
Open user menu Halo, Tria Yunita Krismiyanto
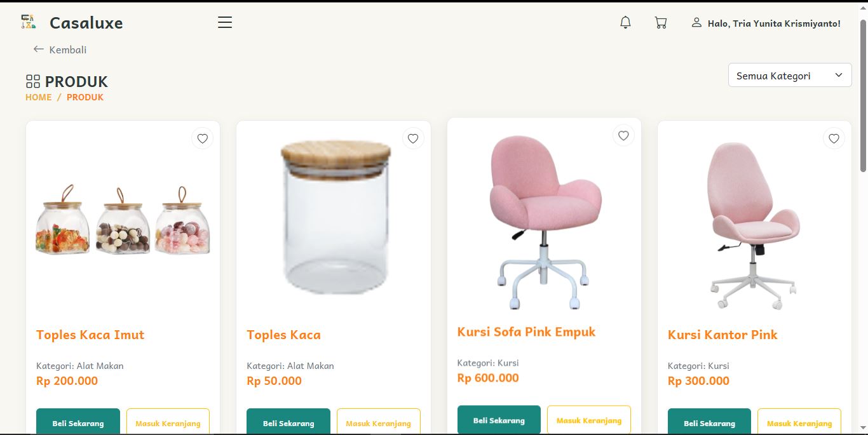[x=773, y=23]
